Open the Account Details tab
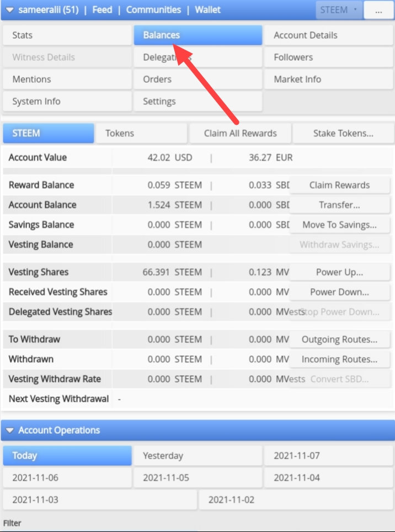 [x=329, y=35]
